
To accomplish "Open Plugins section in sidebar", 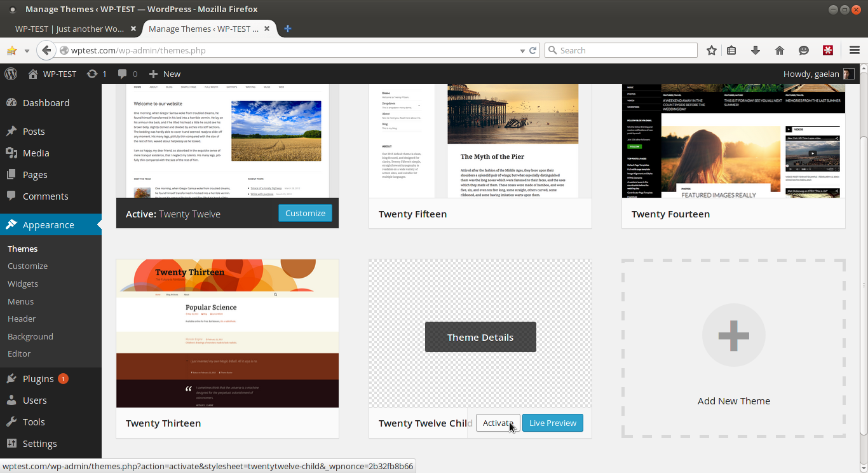I will (51, 379).
